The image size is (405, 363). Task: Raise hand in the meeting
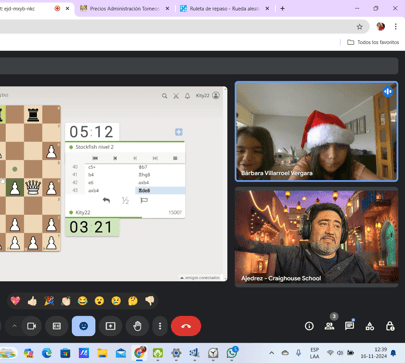137,326
